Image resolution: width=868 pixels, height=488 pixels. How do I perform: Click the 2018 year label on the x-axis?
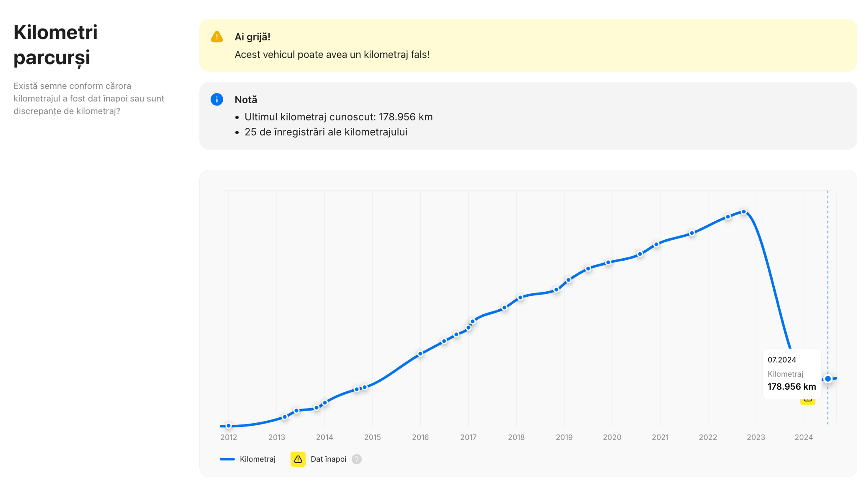pos(516,437)
